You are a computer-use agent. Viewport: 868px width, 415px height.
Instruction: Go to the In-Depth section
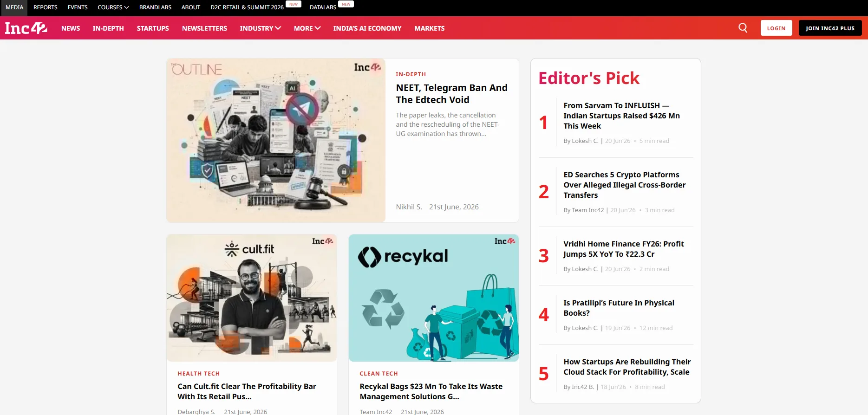(108, 28)
